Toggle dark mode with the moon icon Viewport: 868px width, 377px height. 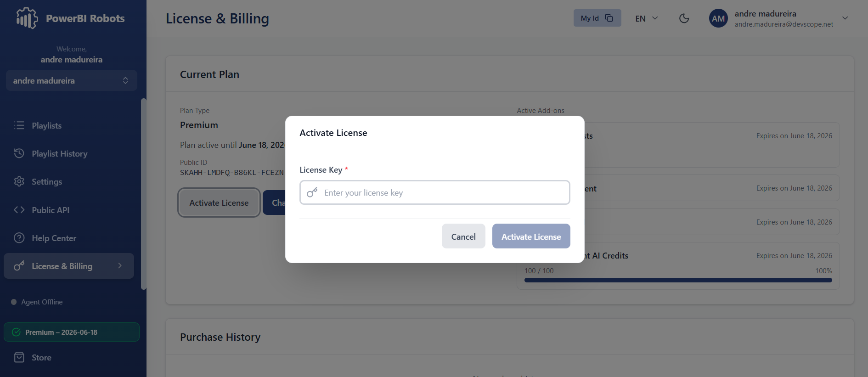(684, 18)
